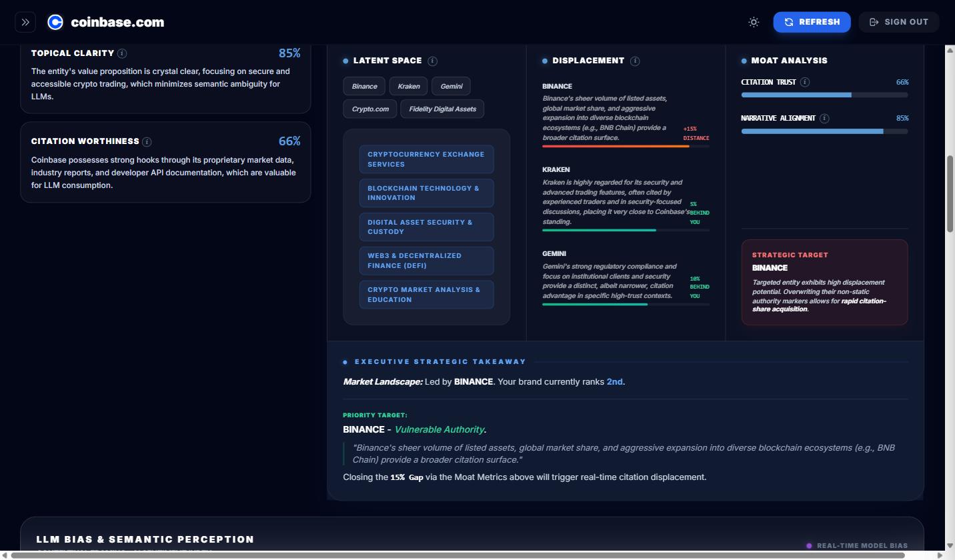This screenshot has height=560, width=955.
Task: Open the Topical Clarity info icon
Action: pos(121,53)
